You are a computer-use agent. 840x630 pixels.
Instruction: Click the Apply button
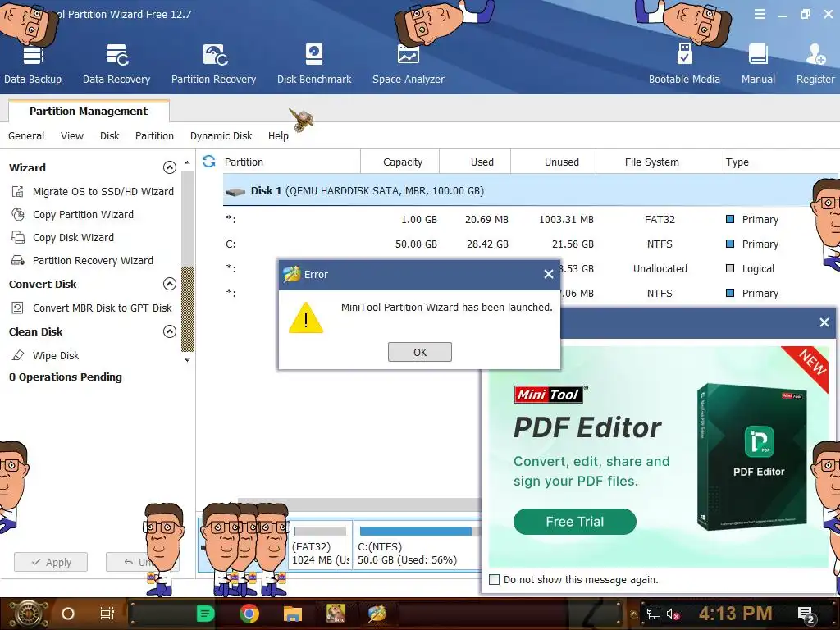51,562
